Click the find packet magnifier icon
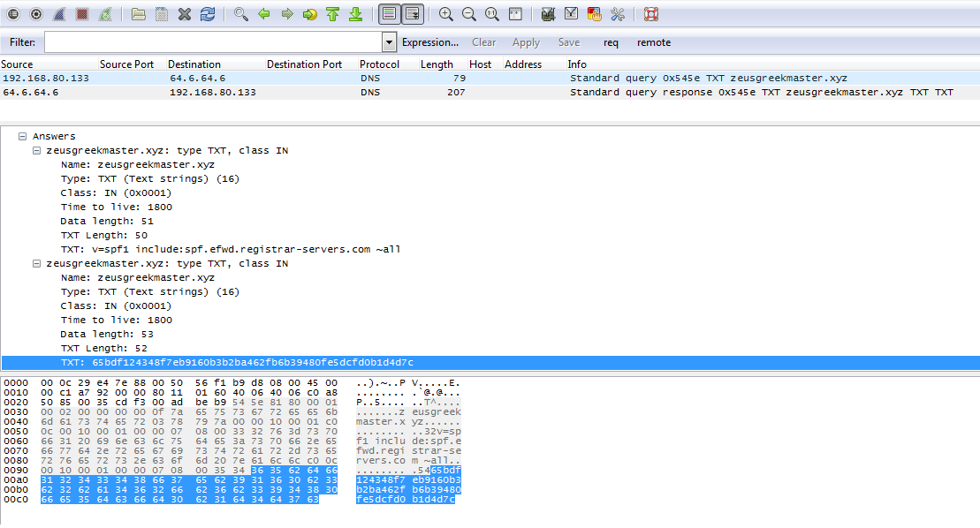Viewport: 980px width, 528px height. pos(240,14)
